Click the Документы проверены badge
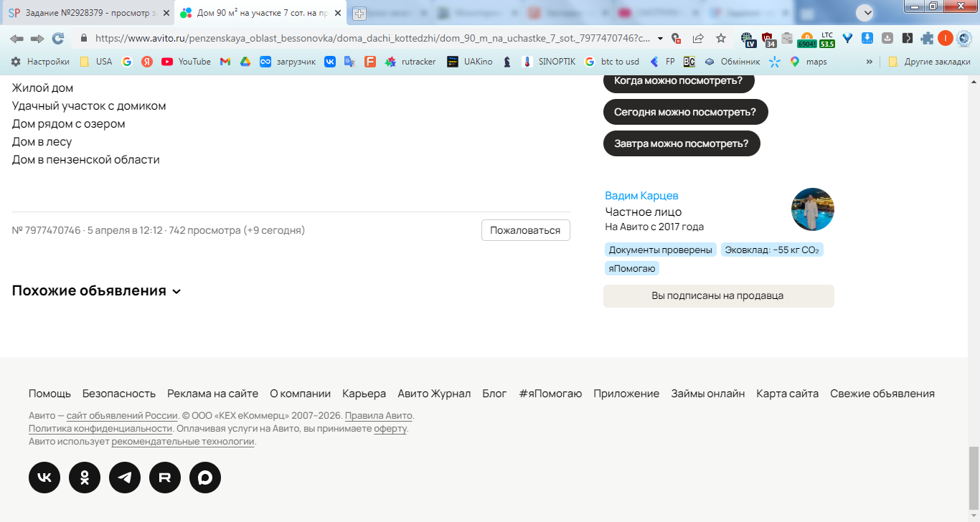This screenshot has height=522, width=980. click(660, 250)
